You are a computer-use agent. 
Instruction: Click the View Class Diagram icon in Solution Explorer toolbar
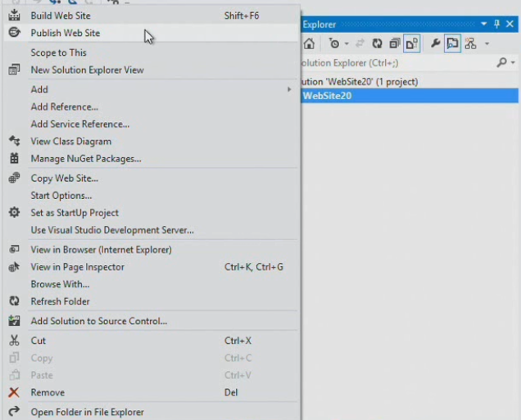pyautogui.click(x=470, y=43)
